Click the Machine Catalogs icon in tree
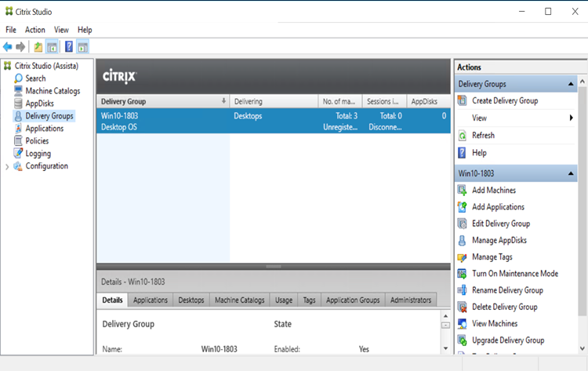The height and width of the screenshot is (371, 588). point(18,91)
